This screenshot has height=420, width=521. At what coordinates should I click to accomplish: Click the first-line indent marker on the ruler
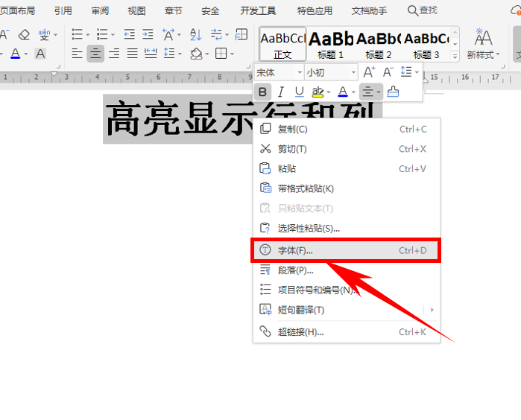(54, 74)
